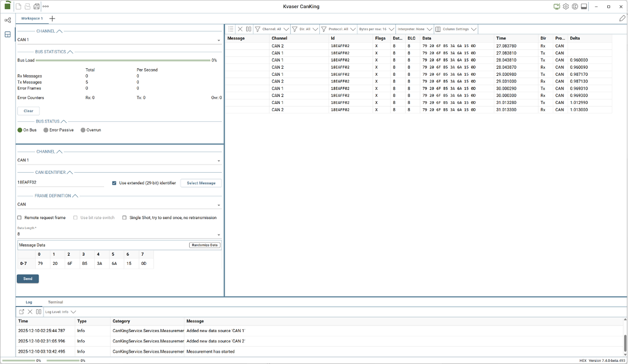The width and height of the screenshot is (629, 364).
Task: Uncheck Use extended (29-bit) identifier
Action: [114, 183]
